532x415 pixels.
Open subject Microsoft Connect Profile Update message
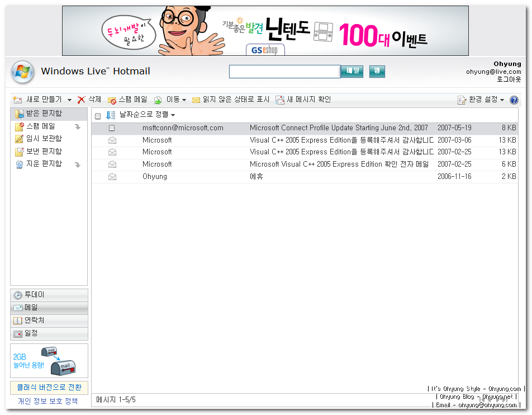tap(339, 128)
